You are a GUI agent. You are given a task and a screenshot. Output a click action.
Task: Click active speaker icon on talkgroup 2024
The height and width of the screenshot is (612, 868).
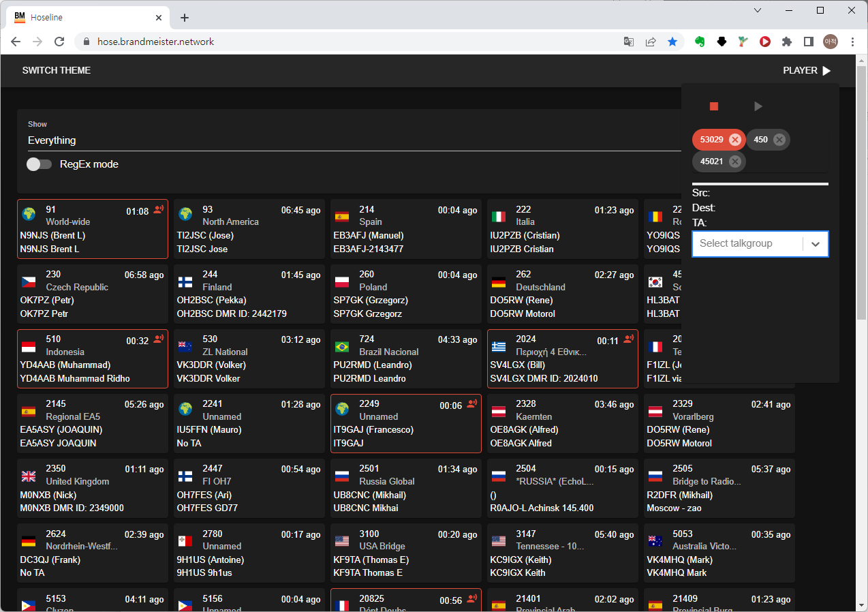[629, 339]
